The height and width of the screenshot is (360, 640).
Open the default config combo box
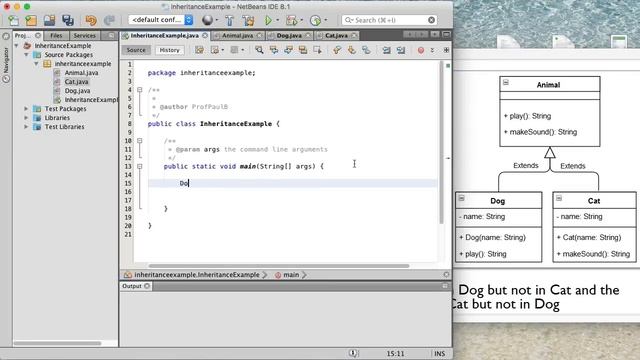(160, 20)
